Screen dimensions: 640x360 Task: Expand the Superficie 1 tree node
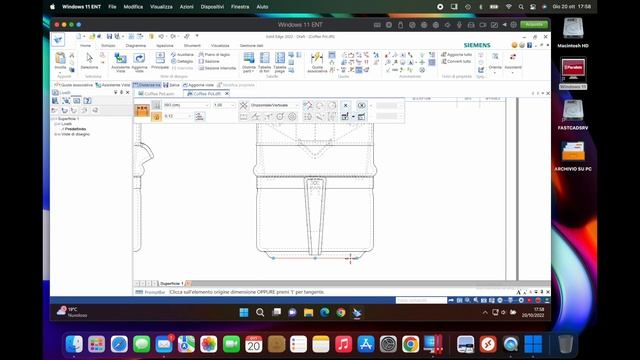click(55, 119)
